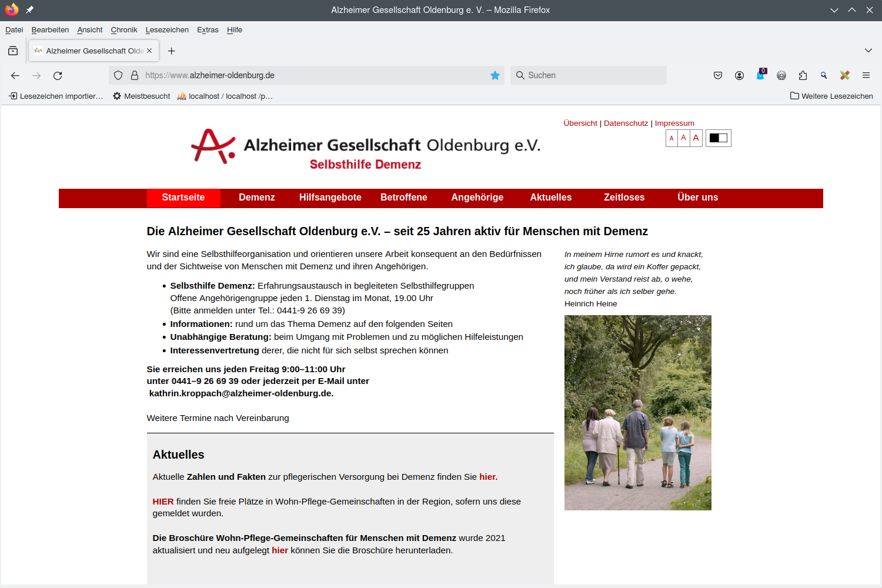Follow the HIER link for freie Plätze

[x=163, y=502]
